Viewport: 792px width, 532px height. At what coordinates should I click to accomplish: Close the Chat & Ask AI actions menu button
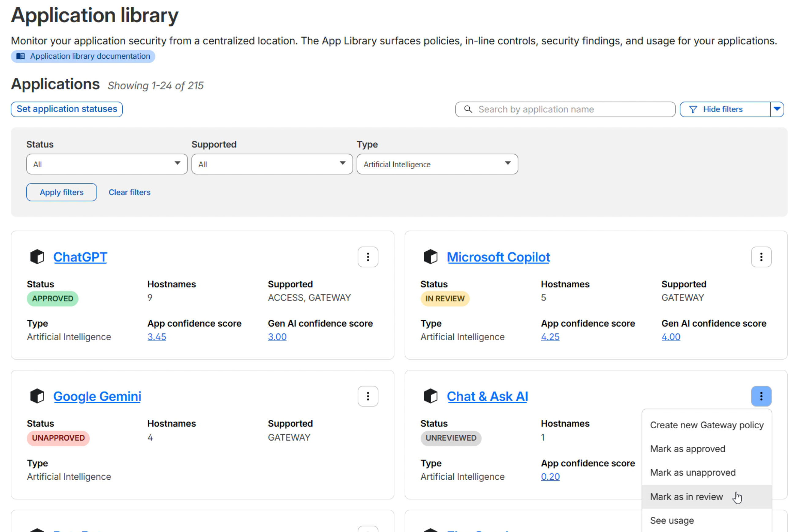[761, 396]
